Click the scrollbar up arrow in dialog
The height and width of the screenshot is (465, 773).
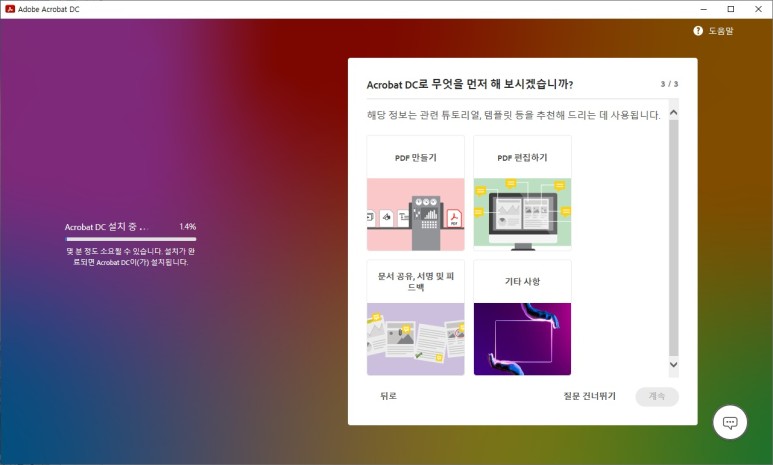(x=673, y=112)
